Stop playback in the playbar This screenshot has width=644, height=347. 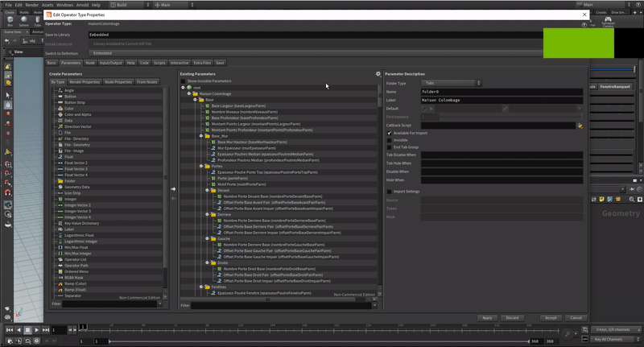coord(27,330)
